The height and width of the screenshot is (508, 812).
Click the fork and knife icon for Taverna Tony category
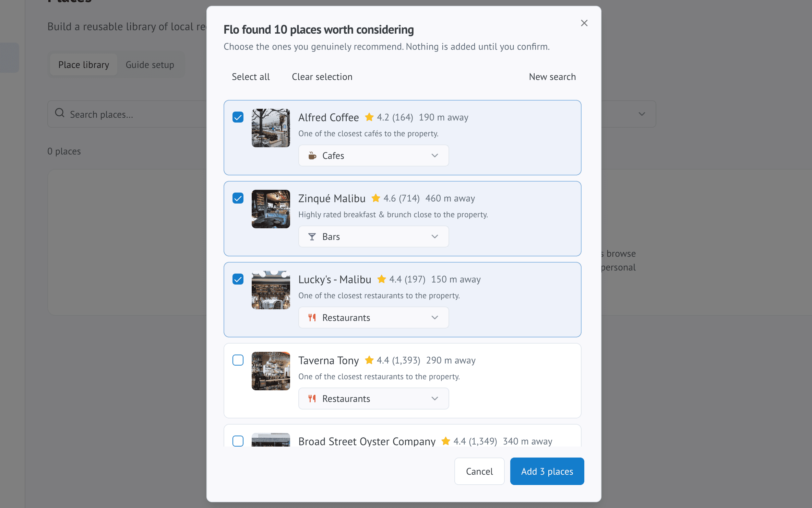tap(312, 399)
